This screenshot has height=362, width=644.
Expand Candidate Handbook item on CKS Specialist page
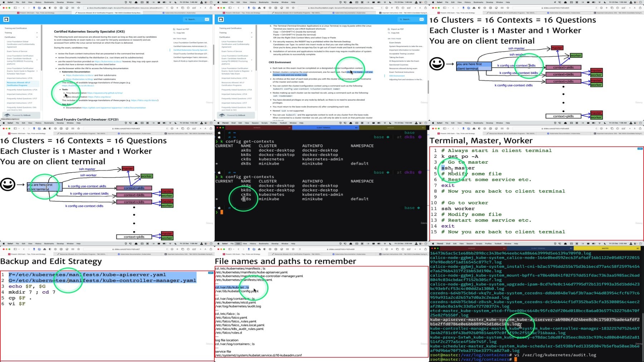pos(37,60)
